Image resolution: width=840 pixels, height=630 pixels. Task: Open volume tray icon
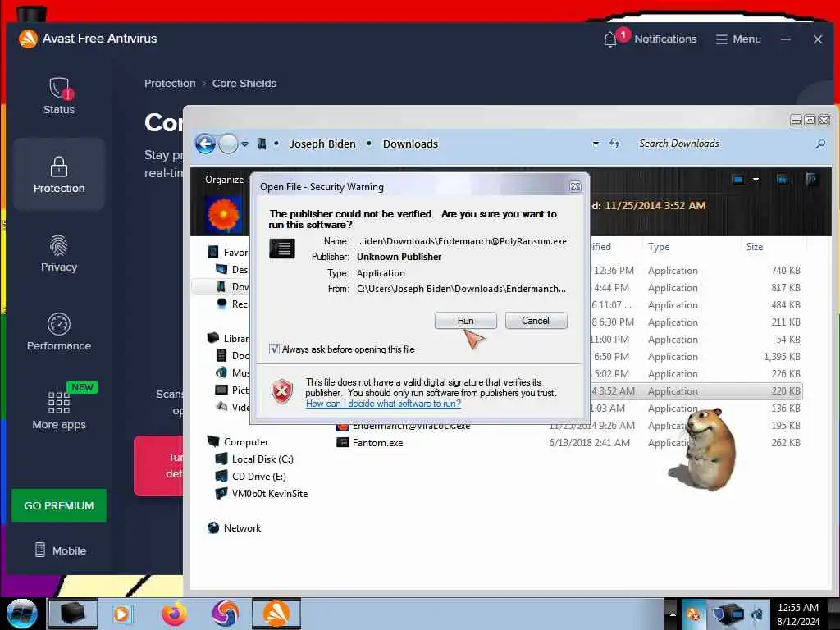click(757, 614)
